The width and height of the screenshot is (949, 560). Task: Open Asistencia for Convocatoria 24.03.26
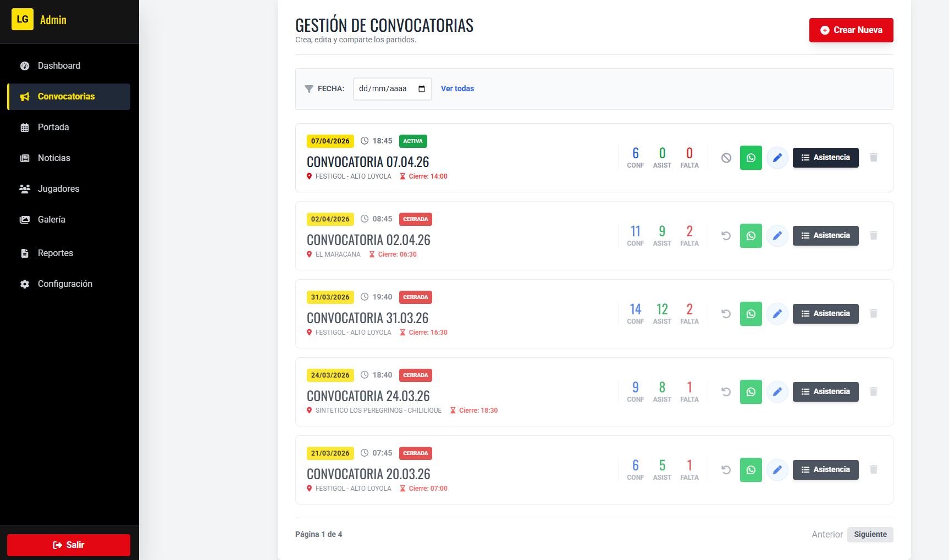[825, 392]
